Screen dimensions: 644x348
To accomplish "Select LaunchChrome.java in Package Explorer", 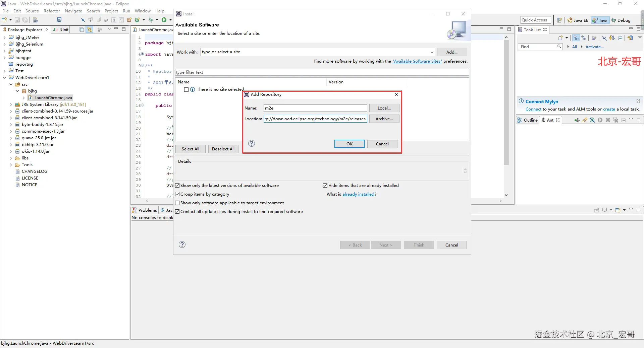I will click(53, 98).
